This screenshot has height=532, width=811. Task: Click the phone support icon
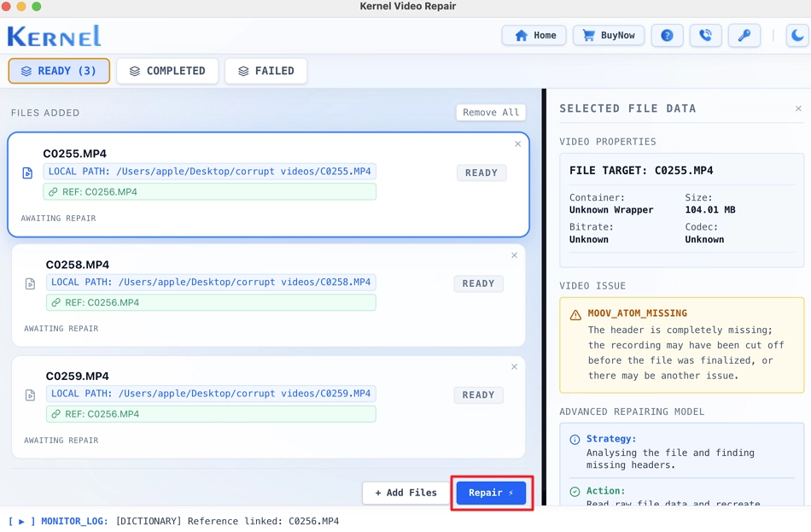click(705, 36)
